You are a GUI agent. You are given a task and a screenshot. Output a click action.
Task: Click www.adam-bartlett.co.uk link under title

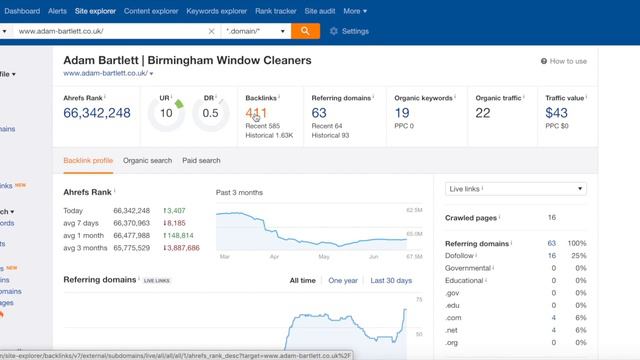(x=105, y=73)
